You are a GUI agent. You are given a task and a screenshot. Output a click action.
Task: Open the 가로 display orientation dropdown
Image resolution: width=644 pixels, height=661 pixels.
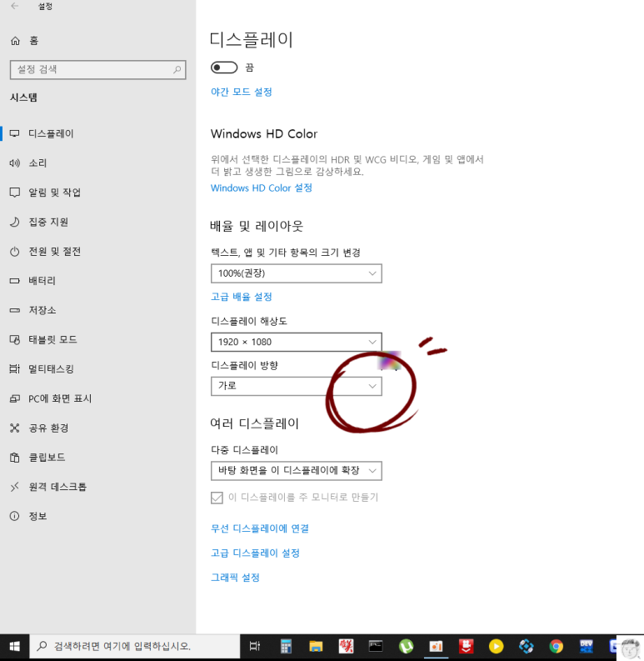point(297,386)
